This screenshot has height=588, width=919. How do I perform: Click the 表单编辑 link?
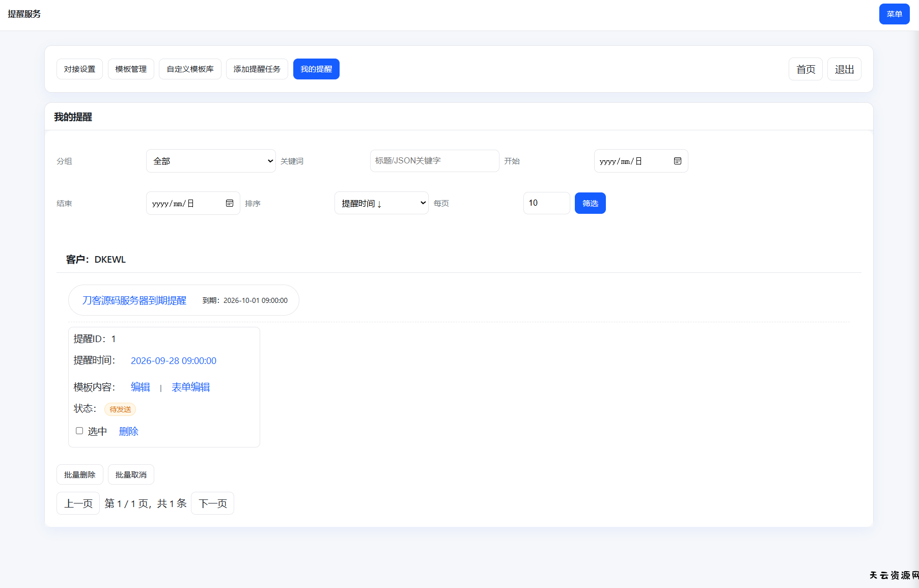point(190,387)
